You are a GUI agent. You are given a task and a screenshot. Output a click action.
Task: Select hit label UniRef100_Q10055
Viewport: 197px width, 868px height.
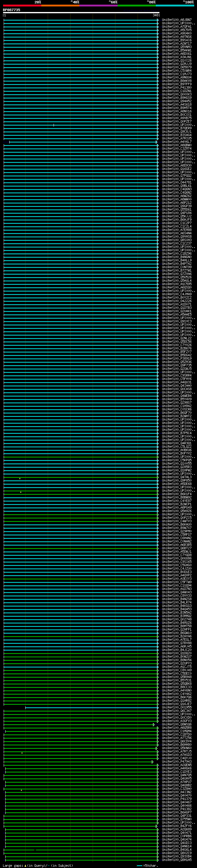pos(176,464)
